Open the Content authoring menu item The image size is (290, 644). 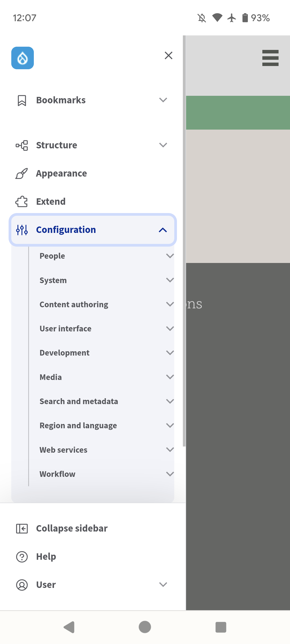(x=74, y=305)
